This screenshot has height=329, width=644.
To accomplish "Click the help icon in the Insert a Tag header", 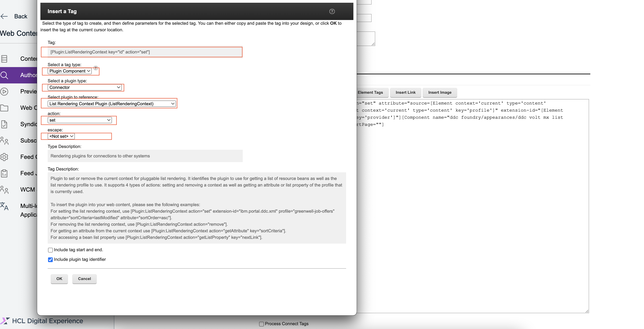I will pyautogui.click(x=332, y=11).
